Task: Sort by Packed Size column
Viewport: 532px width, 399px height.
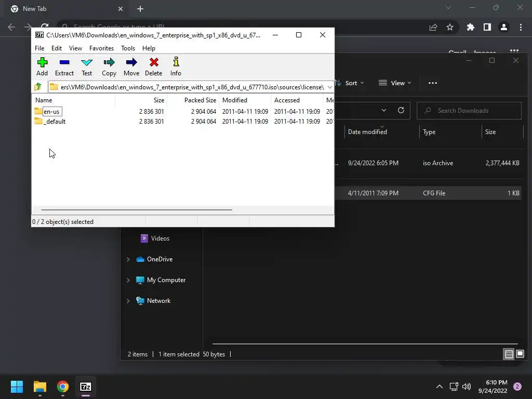Action: pos(193,100)
